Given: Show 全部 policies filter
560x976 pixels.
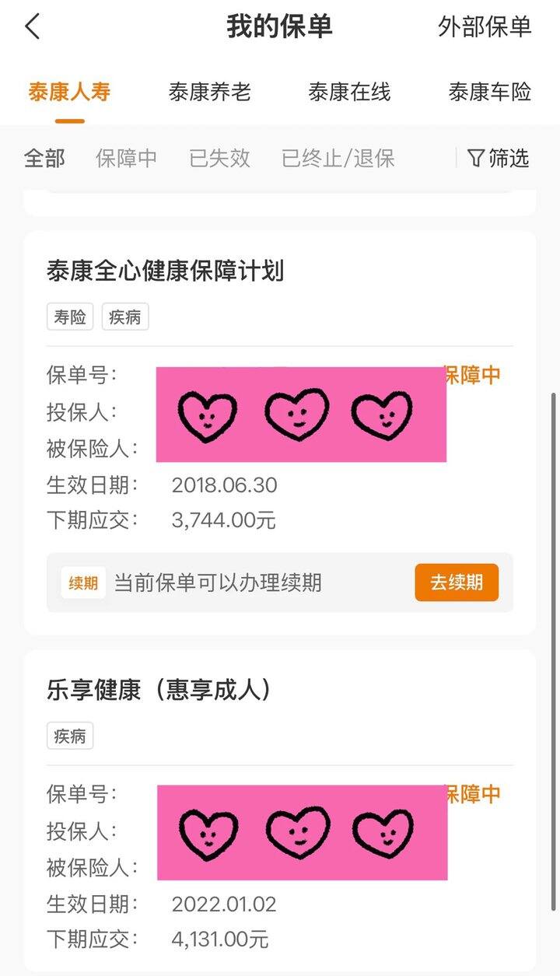Looking at the screenshot, I should [x=45, y=159].
